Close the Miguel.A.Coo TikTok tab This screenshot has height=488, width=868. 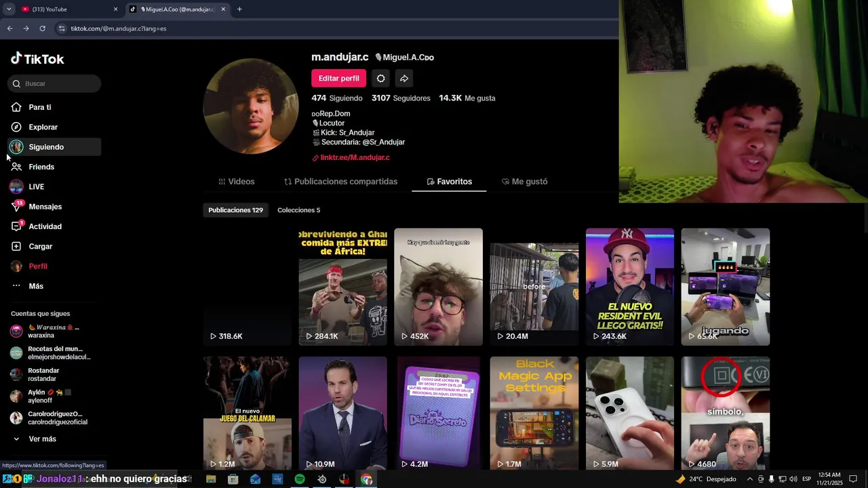click(223, 9)
